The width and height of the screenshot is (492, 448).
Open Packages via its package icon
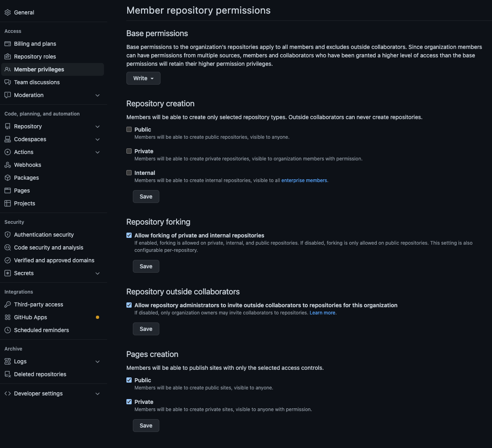coord(7,178)
